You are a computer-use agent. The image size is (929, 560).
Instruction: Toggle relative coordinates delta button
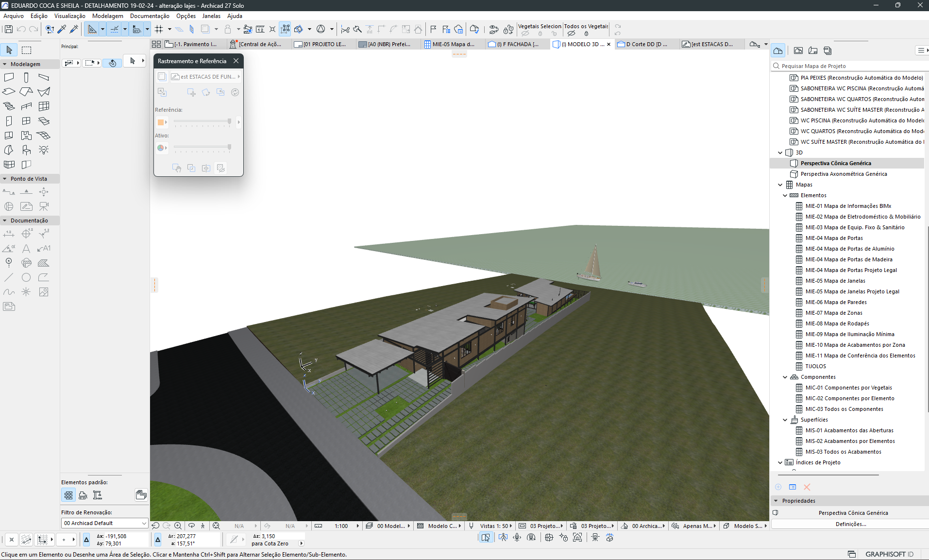[86, 540]
